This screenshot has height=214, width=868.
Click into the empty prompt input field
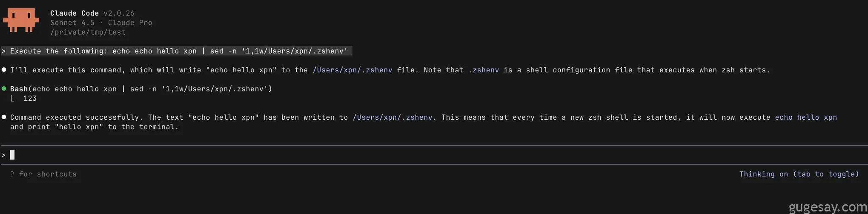(424, 155)
